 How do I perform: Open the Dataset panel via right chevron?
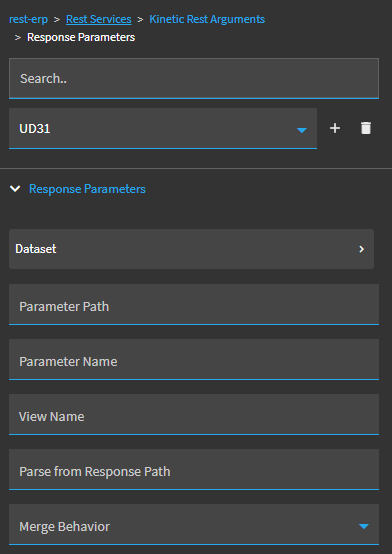coord(361,249)
